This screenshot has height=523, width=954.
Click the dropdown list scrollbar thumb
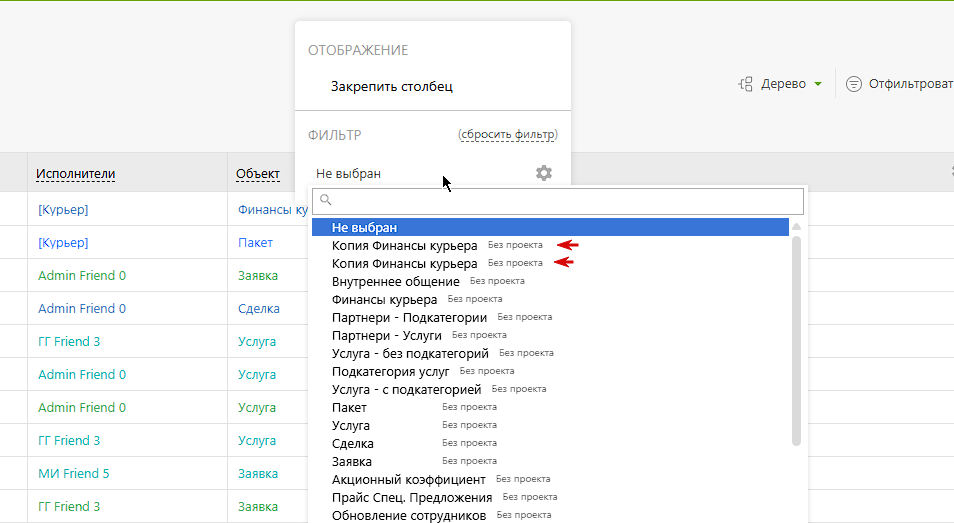[x=796, y=341]
